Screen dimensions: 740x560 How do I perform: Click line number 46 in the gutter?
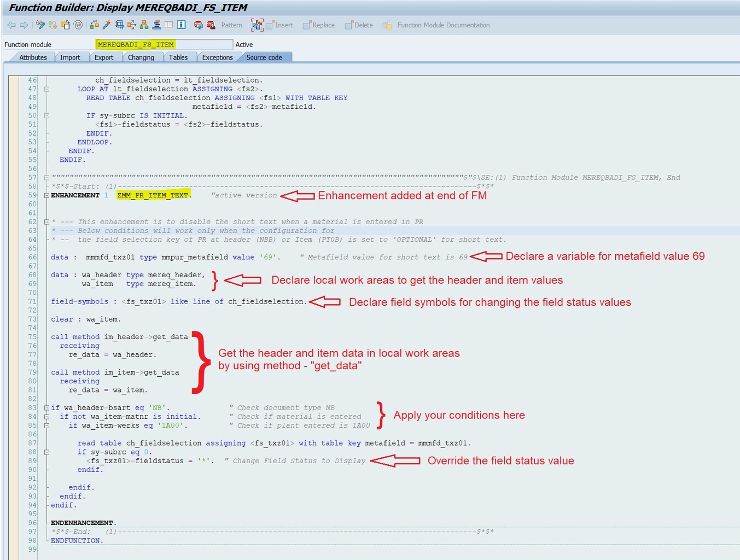click(32, 80)
